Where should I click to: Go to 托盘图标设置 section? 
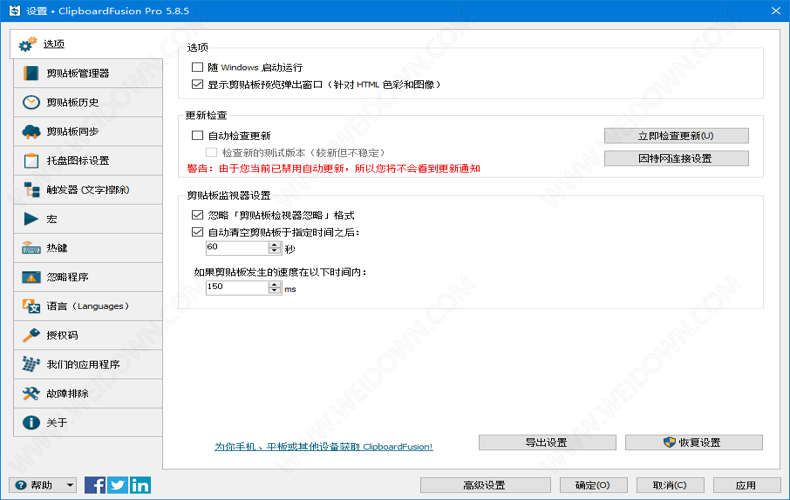(88, 161)
